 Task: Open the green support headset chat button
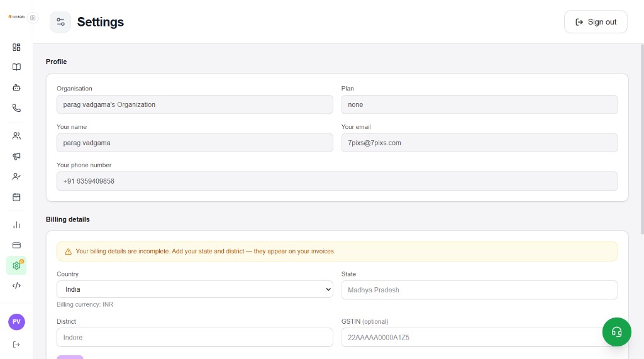(616, 332)
